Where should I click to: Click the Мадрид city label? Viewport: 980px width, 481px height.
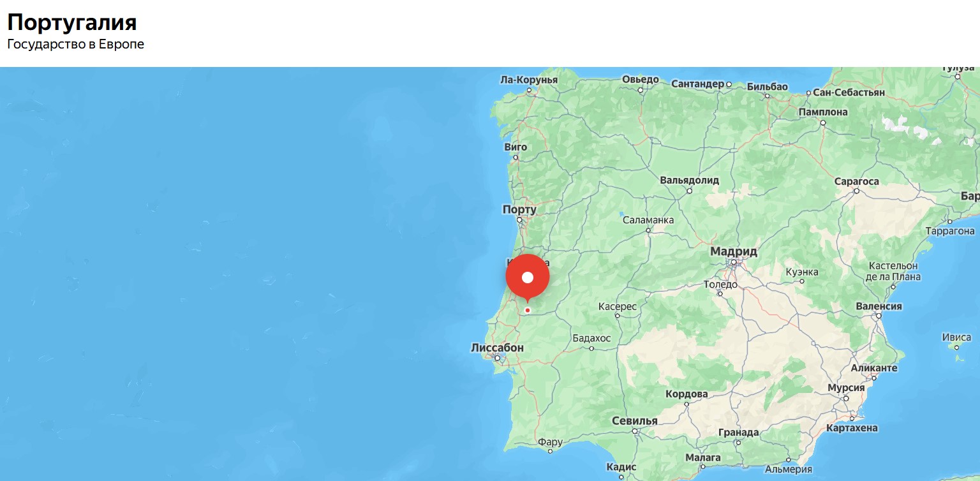734,251
